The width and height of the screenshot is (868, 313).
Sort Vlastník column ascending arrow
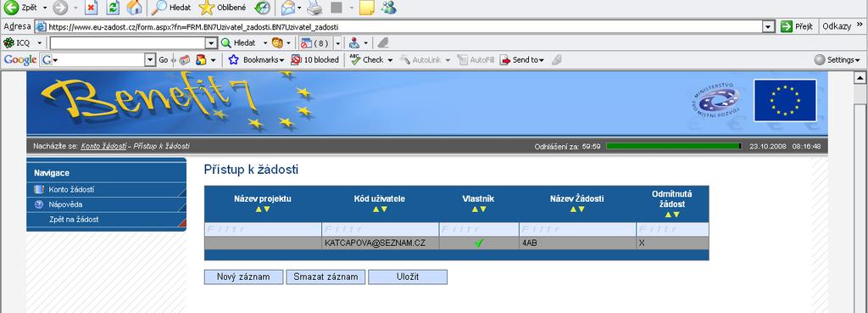coord(475,209)
